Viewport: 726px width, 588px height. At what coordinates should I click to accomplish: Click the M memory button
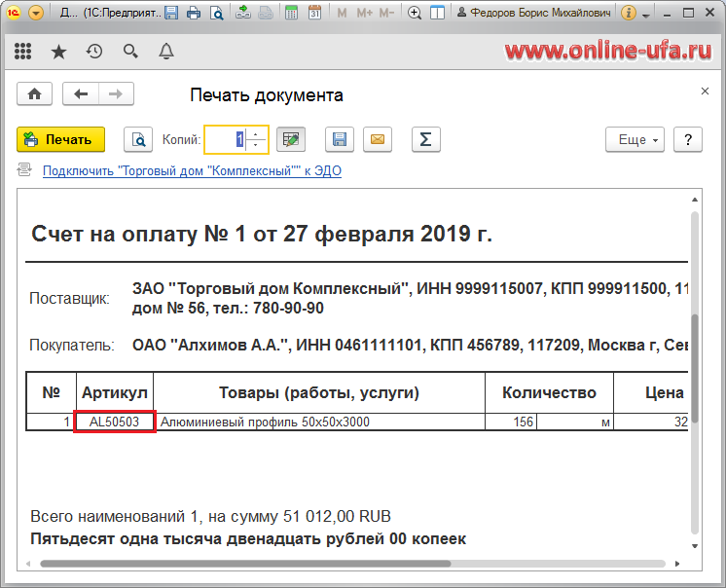point(343,13)
